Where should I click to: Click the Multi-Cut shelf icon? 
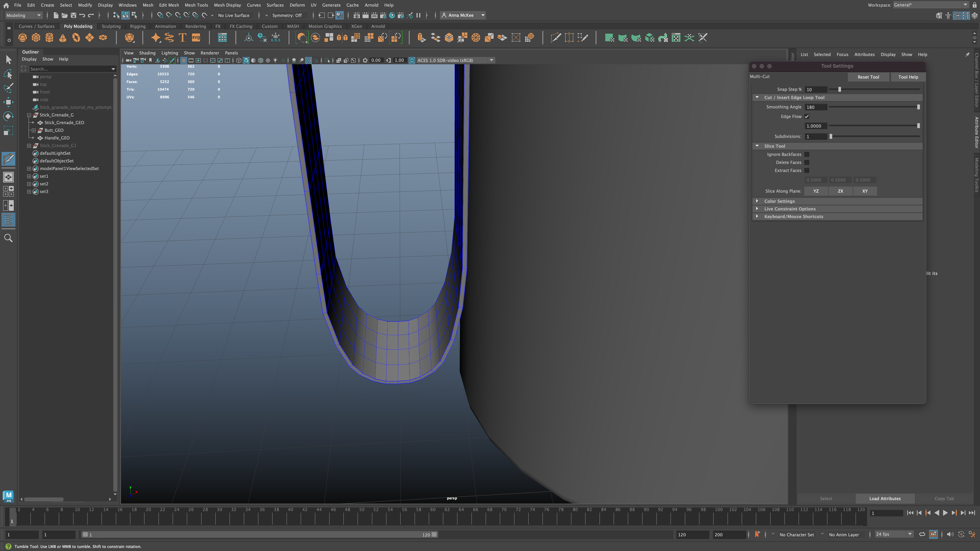pos(555,38)
